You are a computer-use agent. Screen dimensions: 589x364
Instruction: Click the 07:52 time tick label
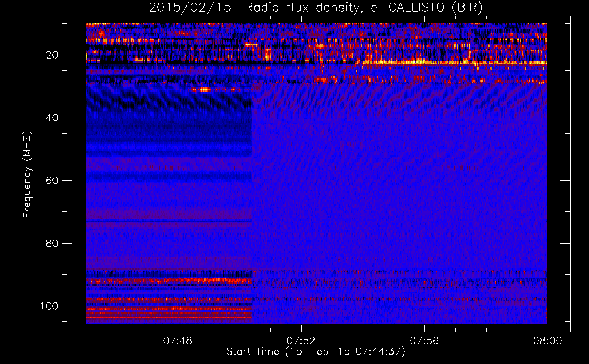click(301, 341)
